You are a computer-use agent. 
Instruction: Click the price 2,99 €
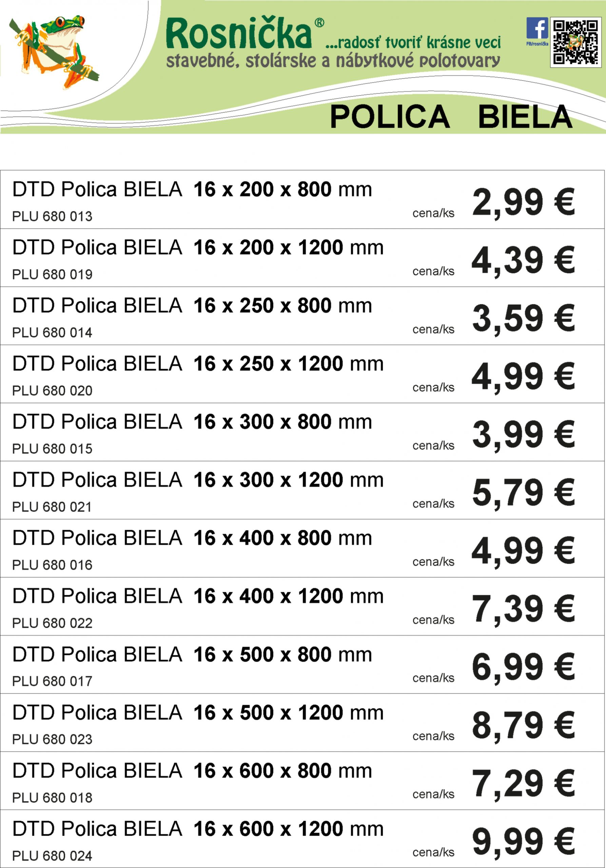tap(524, 203)
